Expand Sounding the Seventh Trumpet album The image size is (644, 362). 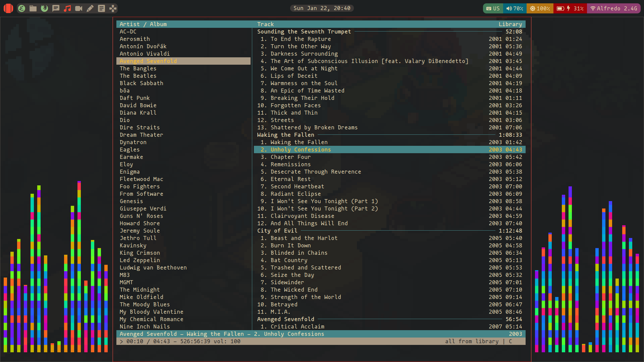click(305, 32)
